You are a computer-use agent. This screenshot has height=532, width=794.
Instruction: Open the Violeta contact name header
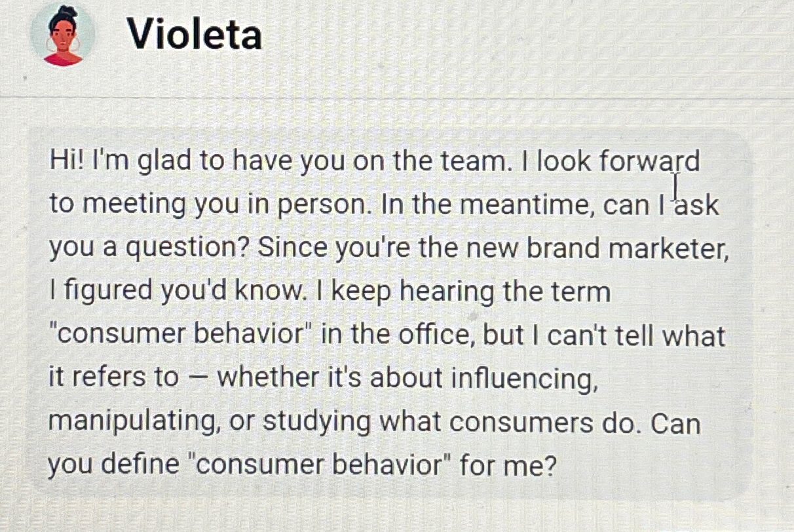194,34
